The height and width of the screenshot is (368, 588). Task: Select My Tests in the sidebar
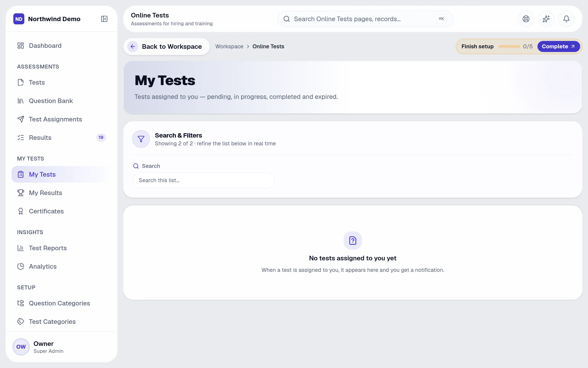62,174
